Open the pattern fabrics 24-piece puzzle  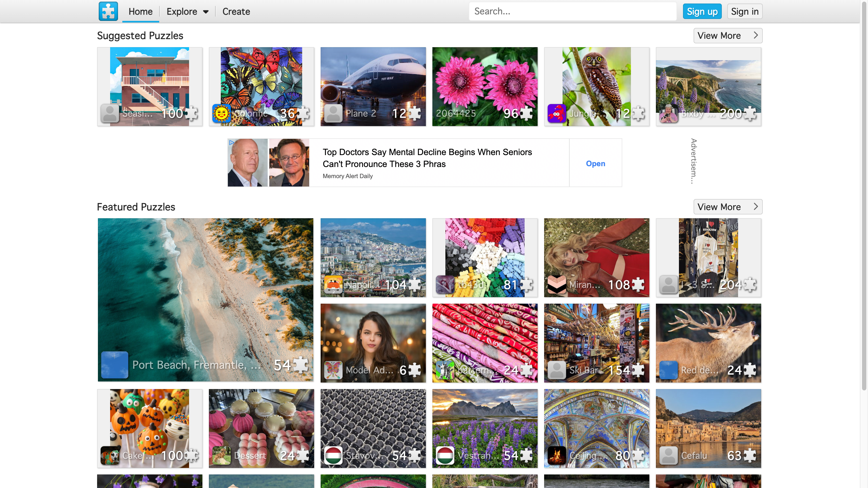[x=485, y=343]
